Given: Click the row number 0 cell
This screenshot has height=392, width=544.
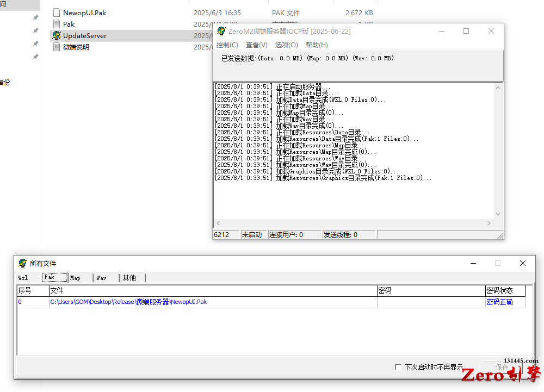Looking at the screenshot, I should (33, 302).
